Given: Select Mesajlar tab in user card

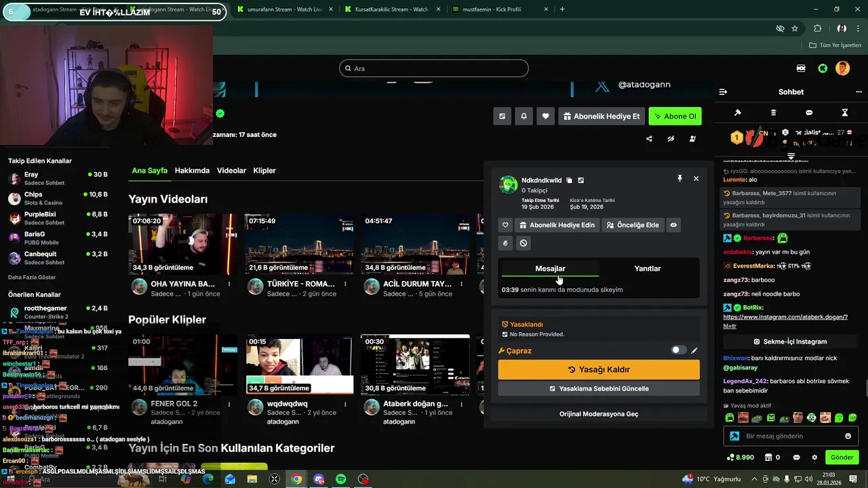Looking at the screenshot, I should [x=550, y=268].
